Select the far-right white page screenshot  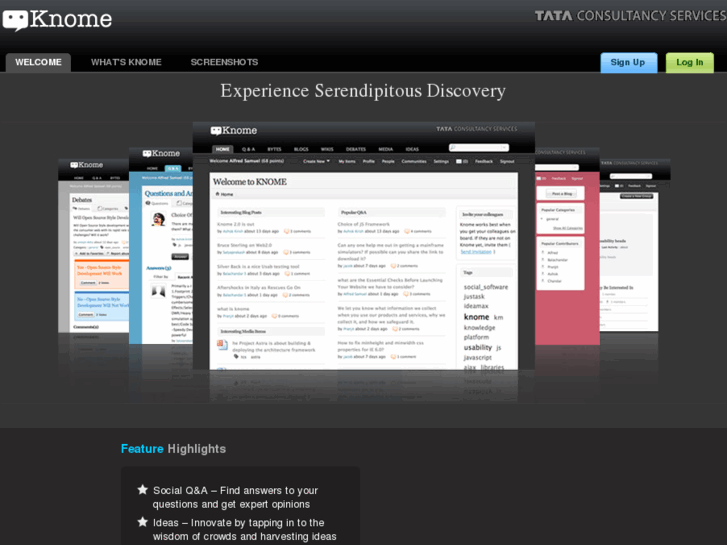[x=635, y=246]
